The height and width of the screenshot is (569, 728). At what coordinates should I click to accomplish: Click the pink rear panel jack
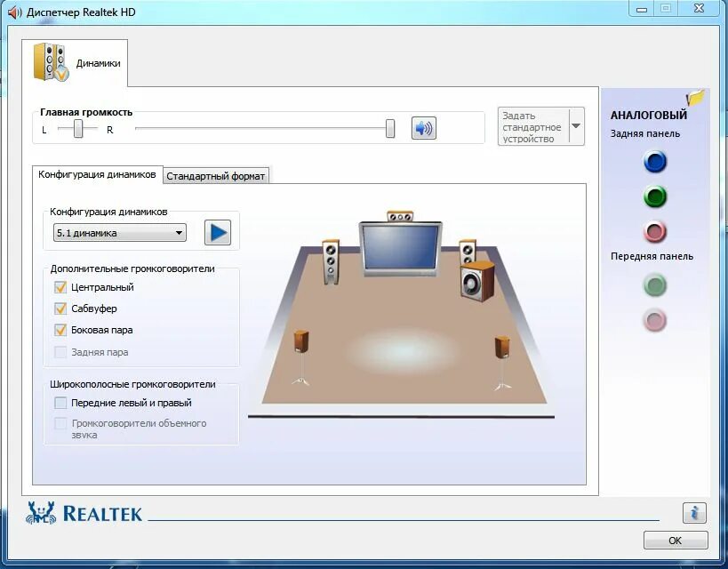pos(655,231)
